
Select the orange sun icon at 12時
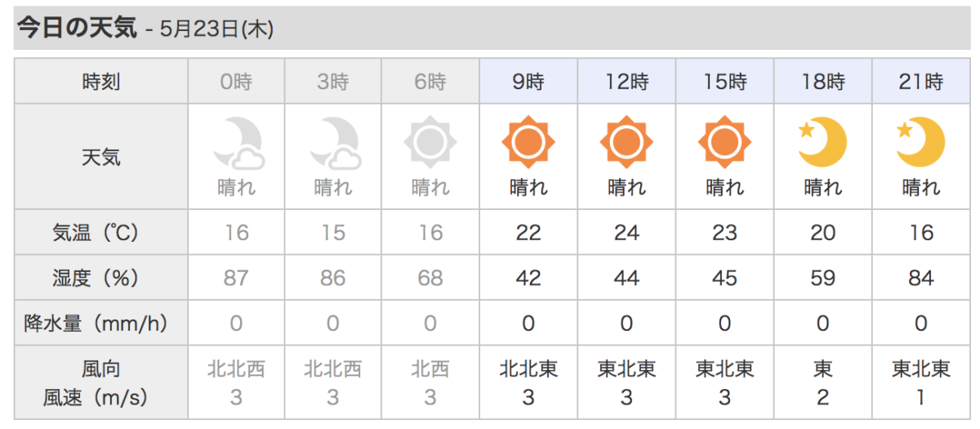[x=626, y=143]
